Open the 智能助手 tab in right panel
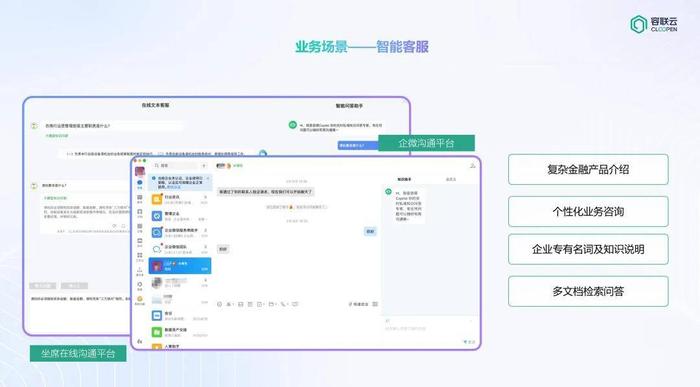Screen dimensions: 700x387 pos(404,179)
